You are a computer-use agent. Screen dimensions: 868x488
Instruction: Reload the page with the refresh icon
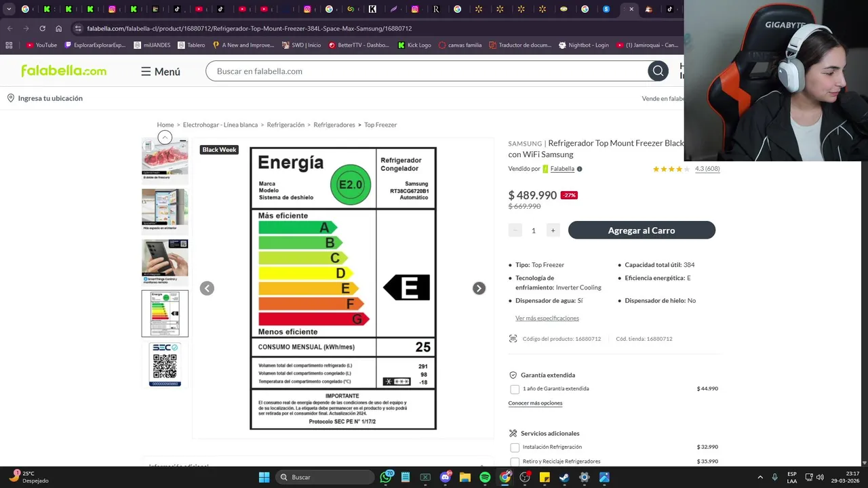(42, 28)
